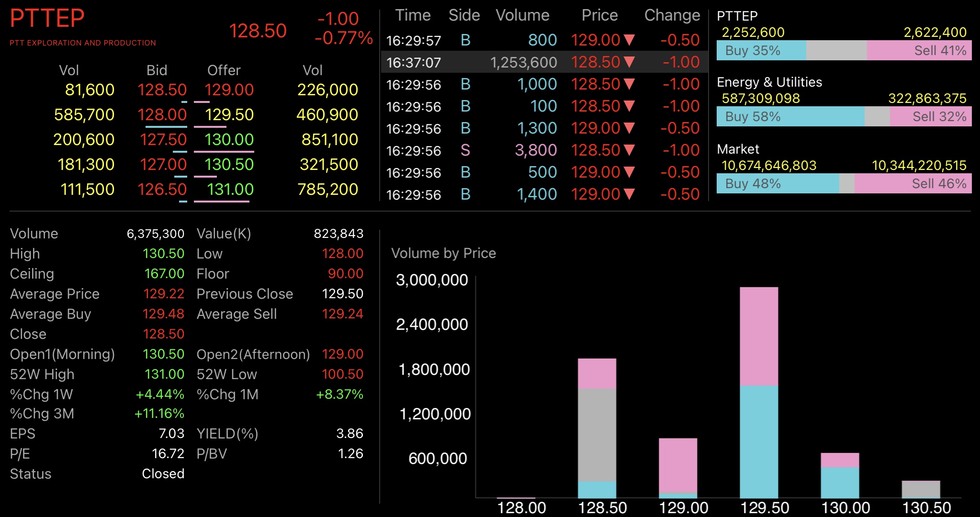Click the 1,253,600 volume trade
This screenshot has width=980, height=517.
523,62
